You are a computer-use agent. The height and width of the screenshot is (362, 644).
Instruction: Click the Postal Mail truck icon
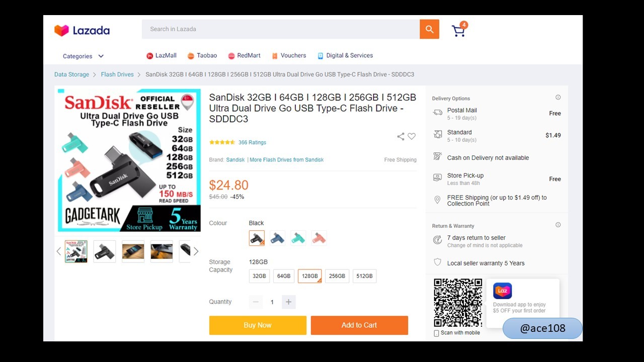pos(438,113)
